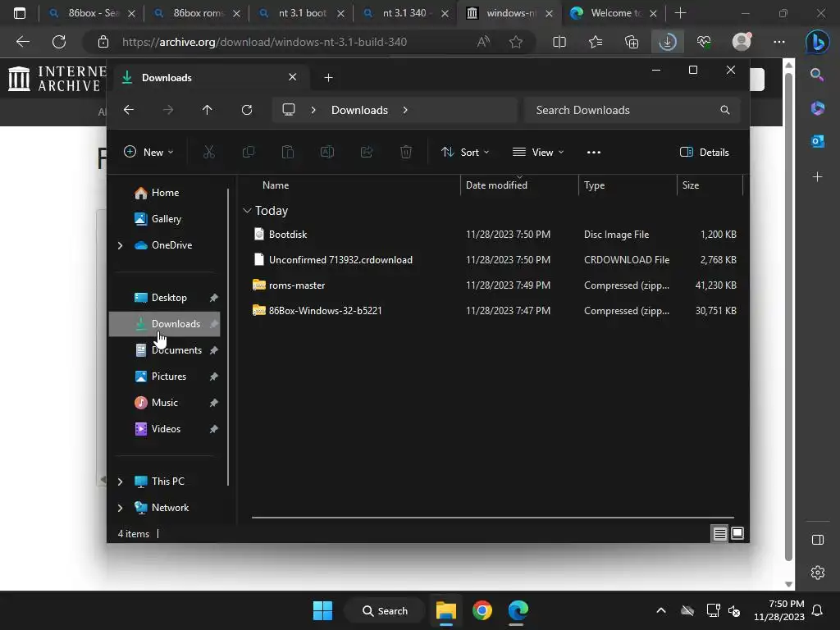Screen dimensions: 840x630
Task: Collapse the Today group
Action: tap(247, 211)
